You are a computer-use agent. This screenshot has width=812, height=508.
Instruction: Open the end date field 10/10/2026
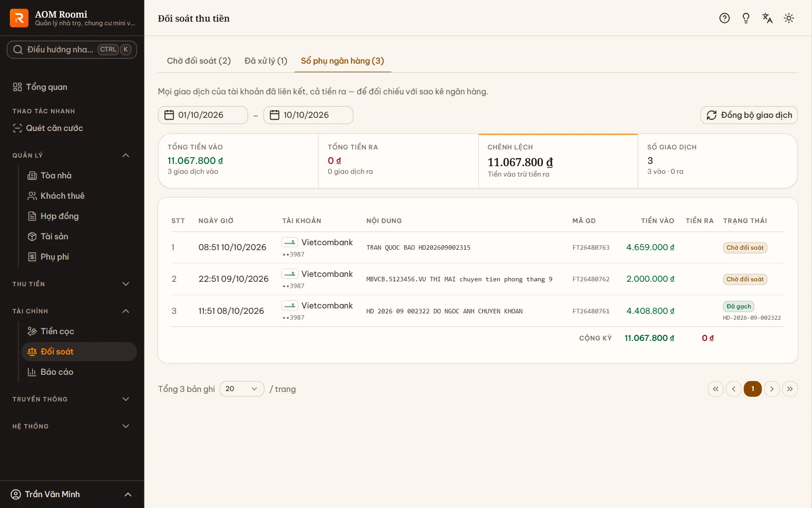[x=309, y=115]
